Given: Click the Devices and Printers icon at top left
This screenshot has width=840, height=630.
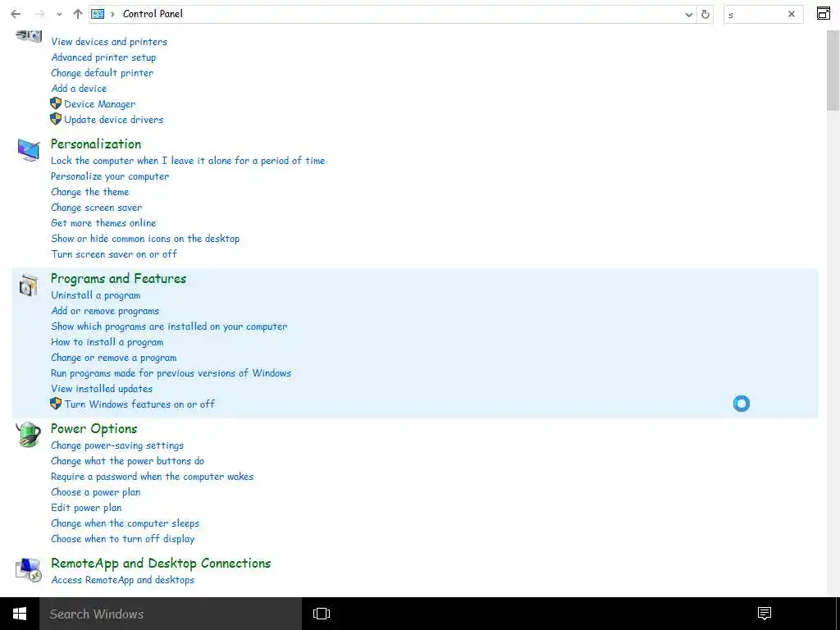Looking at the screenshot, I should [29, 36].
